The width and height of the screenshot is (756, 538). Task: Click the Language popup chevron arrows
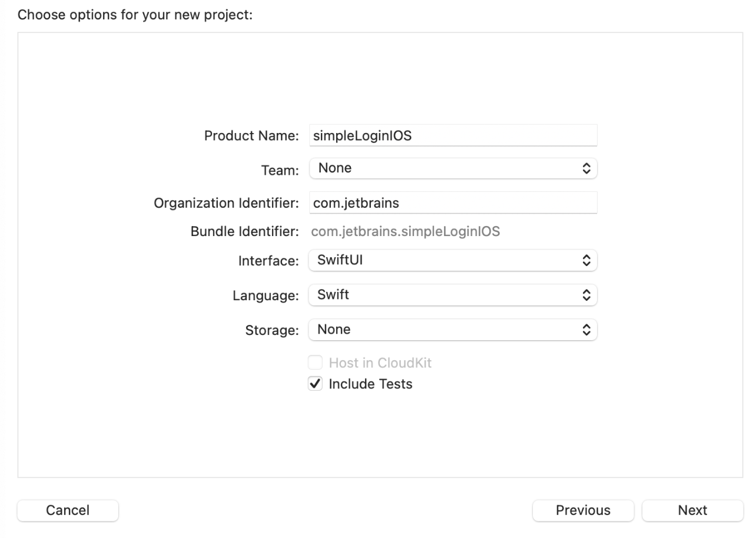pos(585,295)
